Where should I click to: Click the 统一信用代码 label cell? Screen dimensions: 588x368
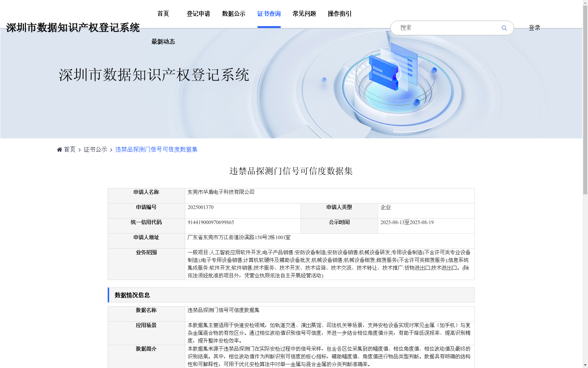pyautogui.click(x=146, y=226)
